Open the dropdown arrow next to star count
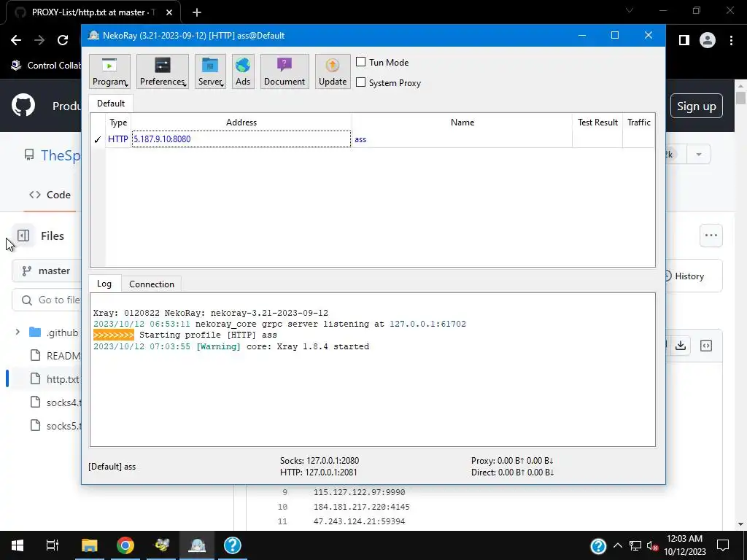This screenshot has width=747, height=560. pyautogui.click(x=699, y=155)
